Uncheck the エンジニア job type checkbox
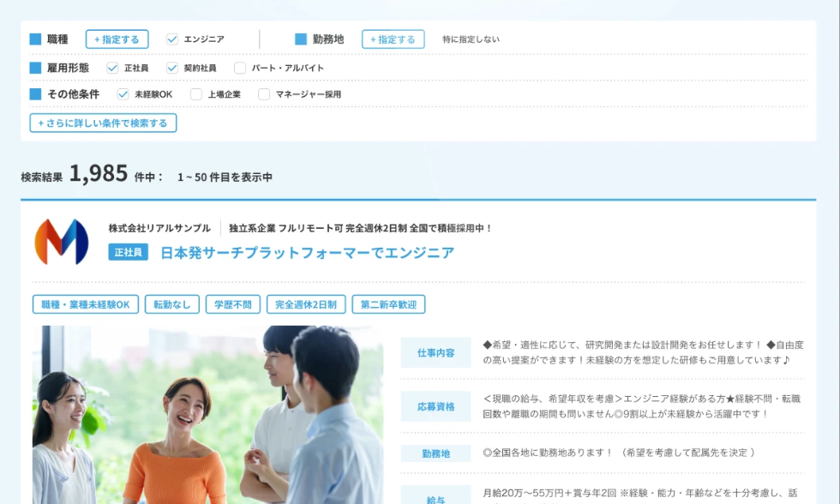This screenshot has width=840, height=504. (172, 39)
